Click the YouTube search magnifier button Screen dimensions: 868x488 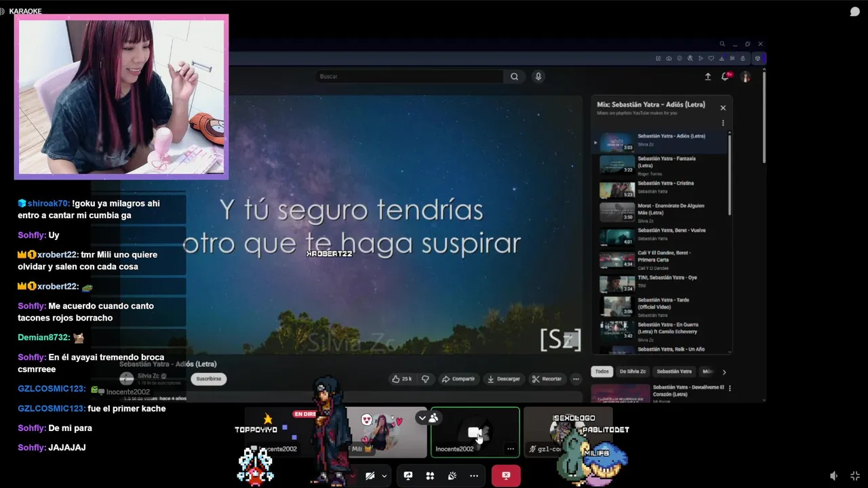point(514,77)
